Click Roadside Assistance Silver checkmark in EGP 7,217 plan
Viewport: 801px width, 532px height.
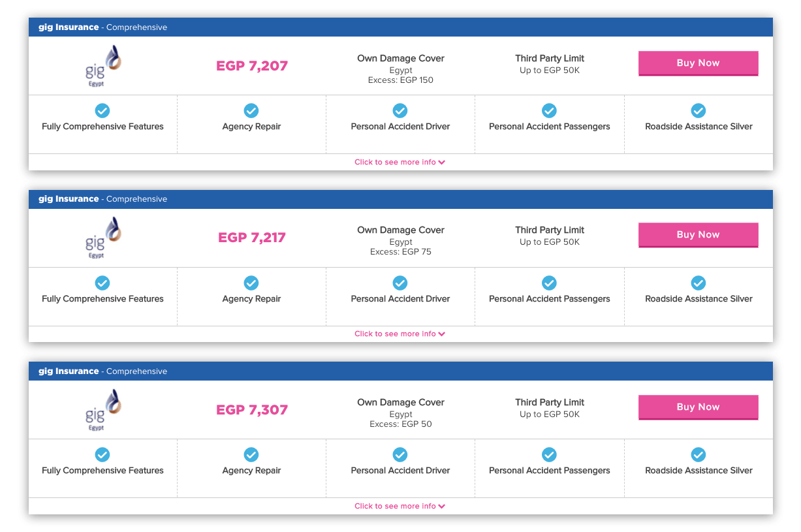pyautogui.click(x=699, y=283)
